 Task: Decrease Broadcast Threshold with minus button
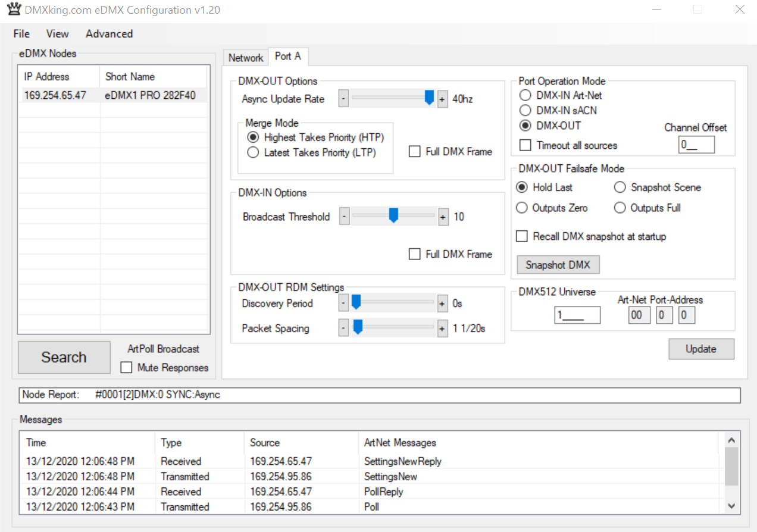coord(344,217)
